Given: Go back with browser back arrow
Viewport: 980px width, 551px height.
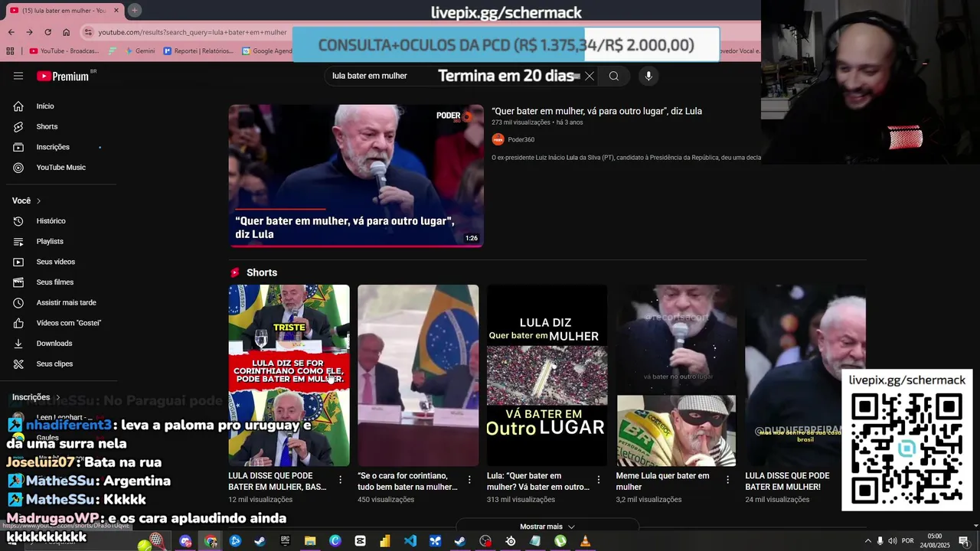Looking at the screenshot, I should [x=11, y=32].
